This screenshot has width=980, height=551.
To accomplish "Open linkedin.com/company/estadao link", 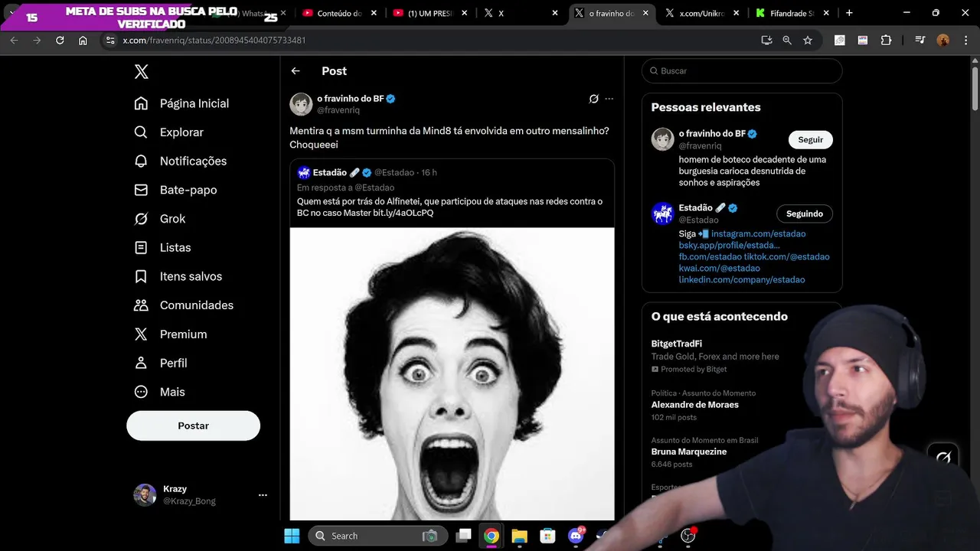I will point(742,280).
